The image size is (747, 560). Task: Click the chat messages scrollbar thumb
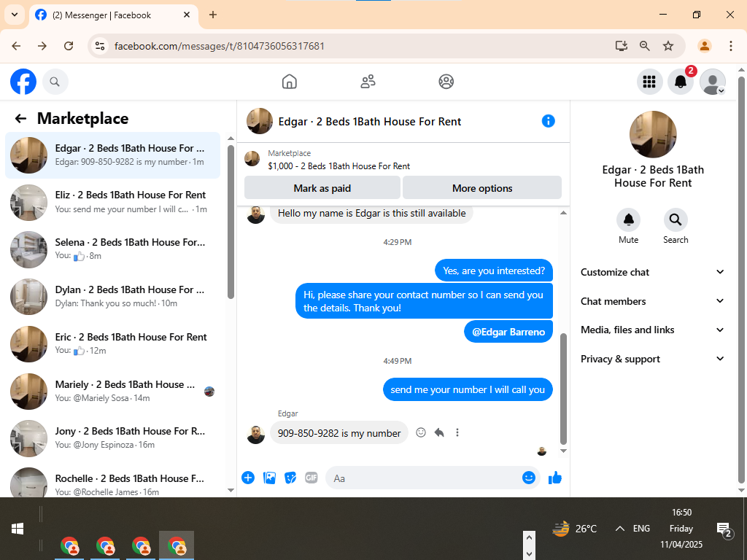[563, 389]
